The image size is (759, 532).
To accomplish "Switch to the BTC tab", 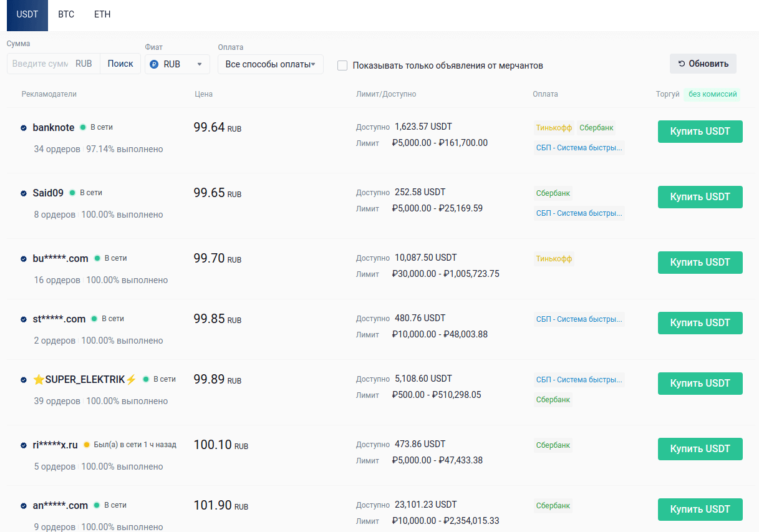I will click(66, 14).
